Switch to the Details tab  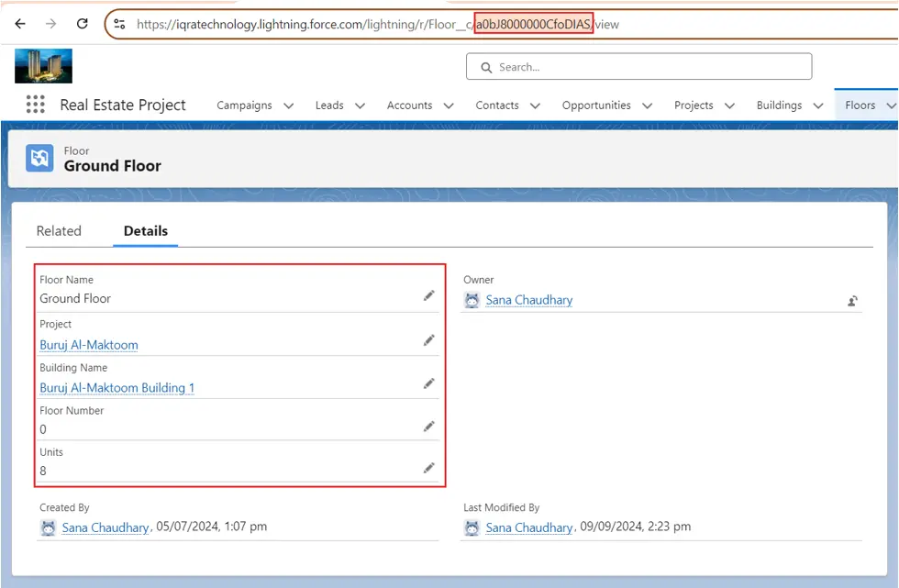[x=146, y=231]
